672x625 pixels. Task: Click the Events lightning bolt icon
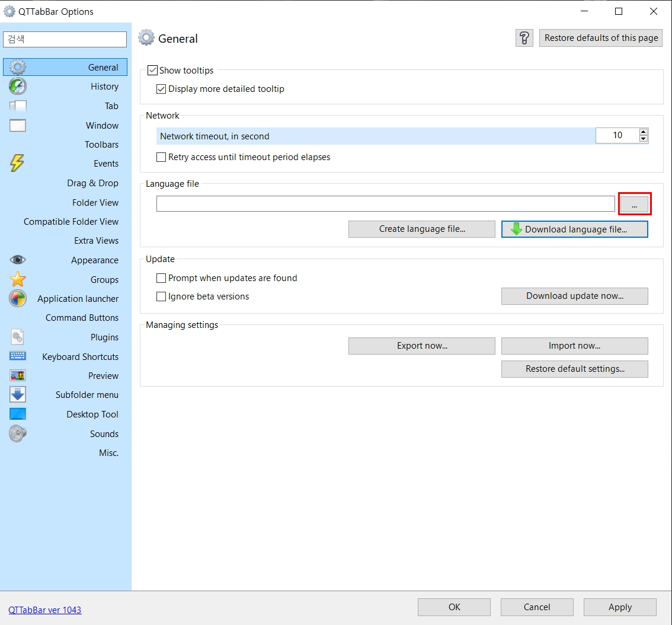[x=17, y=163]
